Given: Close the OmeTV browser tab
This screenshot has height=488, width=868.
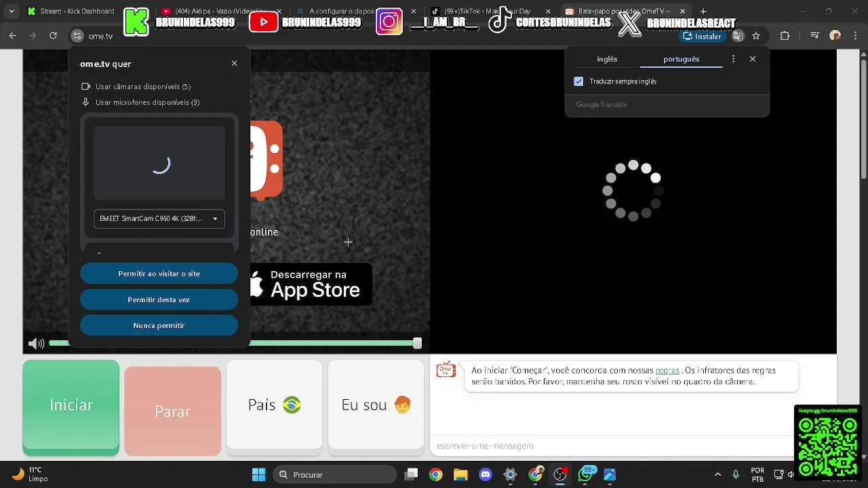Looking at the screenshot, I should click(684, 12).
